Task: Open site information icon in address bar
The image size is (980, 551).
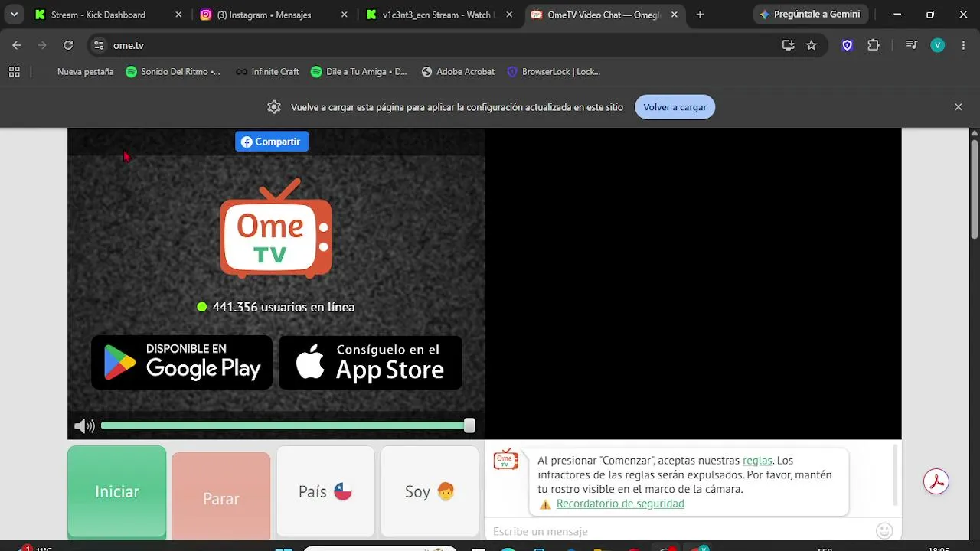Action: pos(99,45)
